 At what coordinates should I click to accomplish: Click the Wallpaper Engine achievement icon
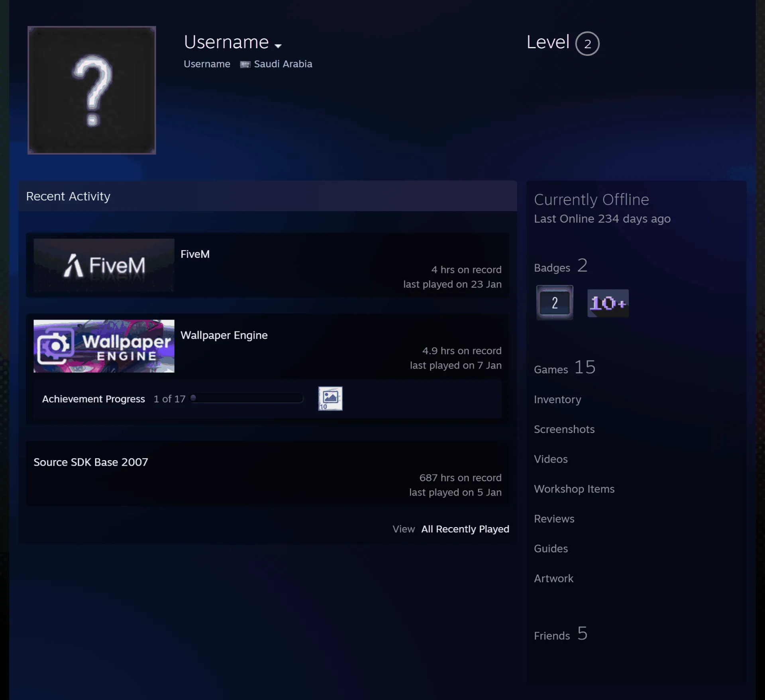click(330, 398)
